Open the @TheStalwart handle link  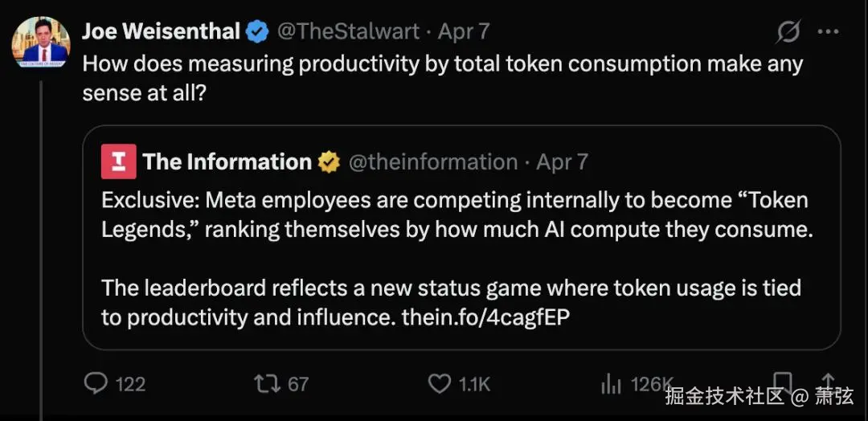(x=348, y=32)
